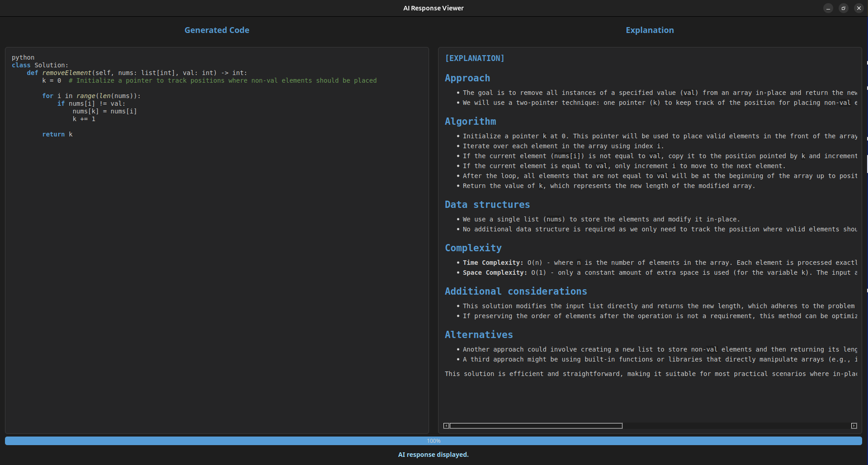Click the close window icon
Screen dimensions: 868x465
(858, 8)
